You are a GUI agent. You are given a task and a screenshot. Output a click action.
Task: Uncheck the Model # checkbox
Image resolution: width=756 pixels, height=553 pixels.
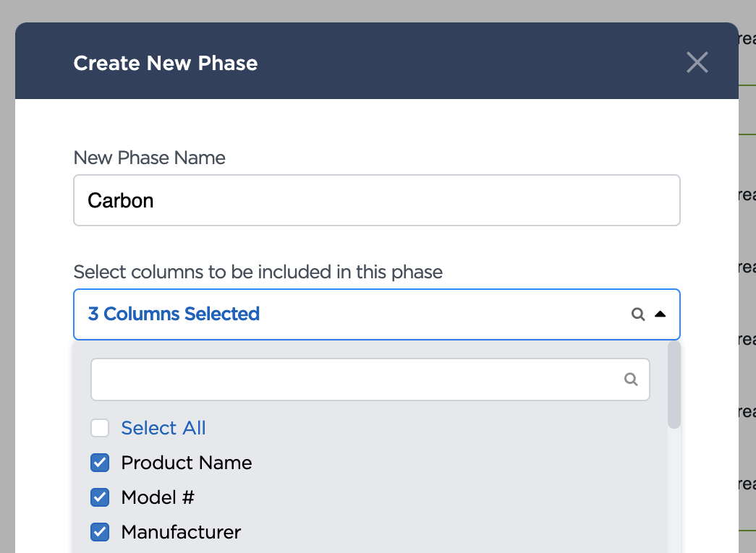100,497
